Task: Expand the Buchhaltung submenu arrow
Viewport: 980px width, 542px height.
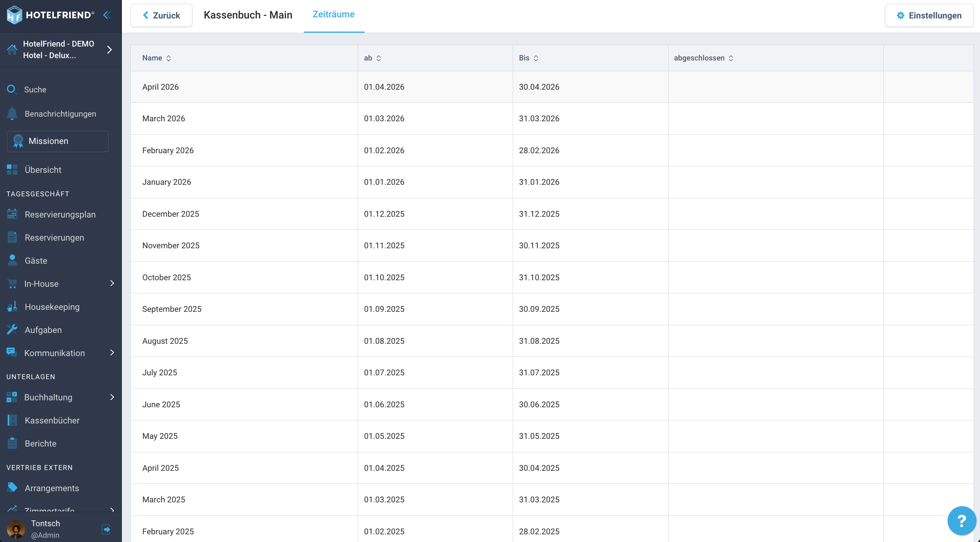Action: coord(112,397)
